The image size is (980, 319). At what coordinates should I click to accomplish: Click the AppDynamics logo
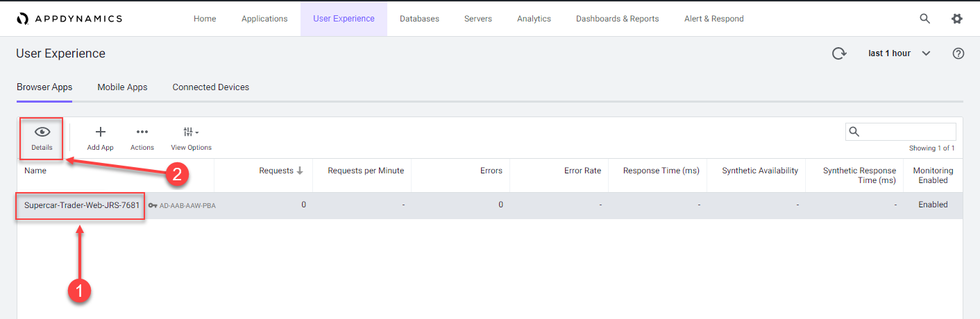69,19
